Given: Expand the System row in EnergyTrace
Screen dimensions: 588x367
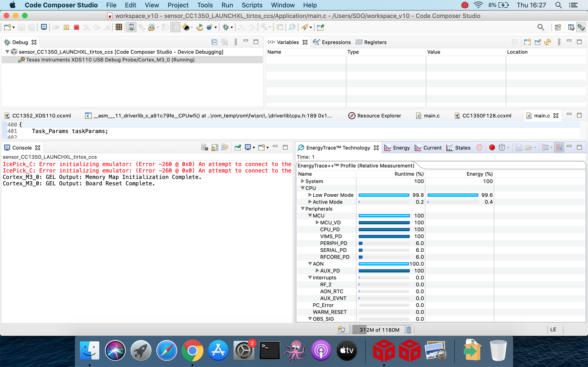Looking at the screenshot, I should [303, 181].
